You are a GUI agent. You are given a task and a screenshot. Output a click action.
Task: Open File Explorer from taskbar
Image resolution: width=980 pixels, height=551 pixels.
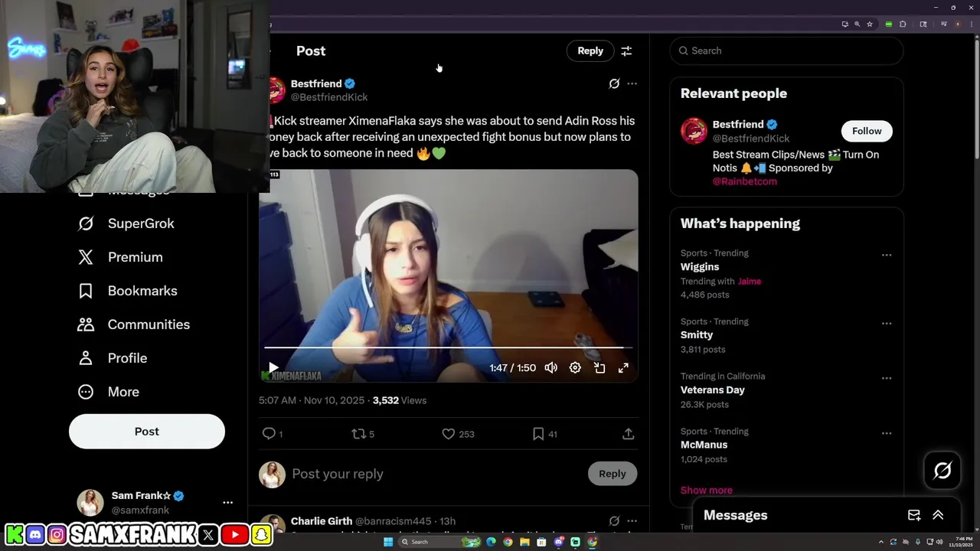click(524, 542)
